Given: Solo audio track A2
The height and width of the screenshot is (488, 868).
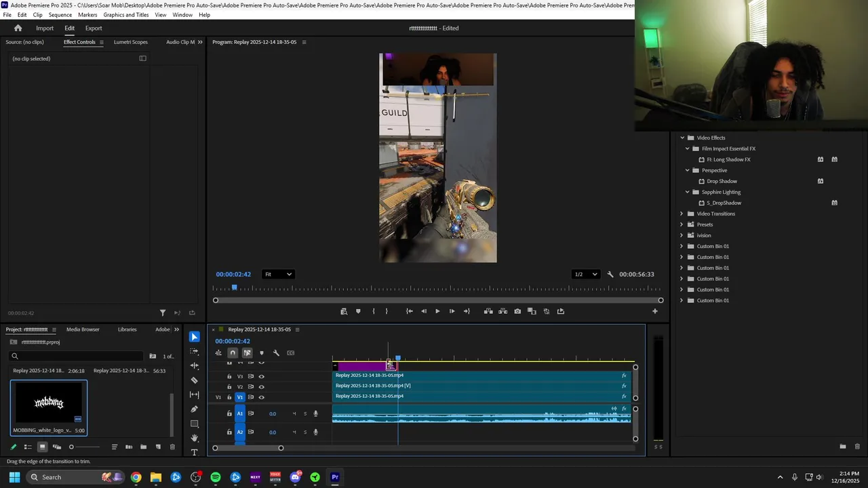Looking at the screenshot, I should click(x=305, y=432).
